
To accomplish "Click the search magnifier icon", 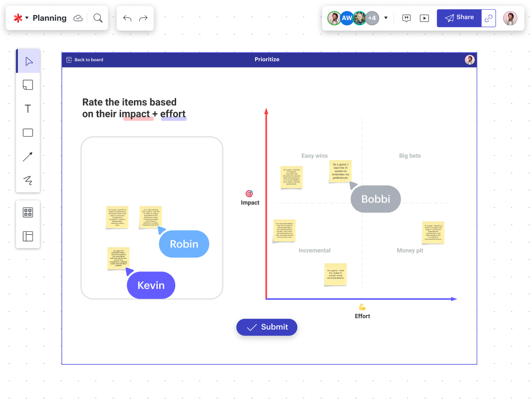I will pyautogui.click(x=98, y=18).
